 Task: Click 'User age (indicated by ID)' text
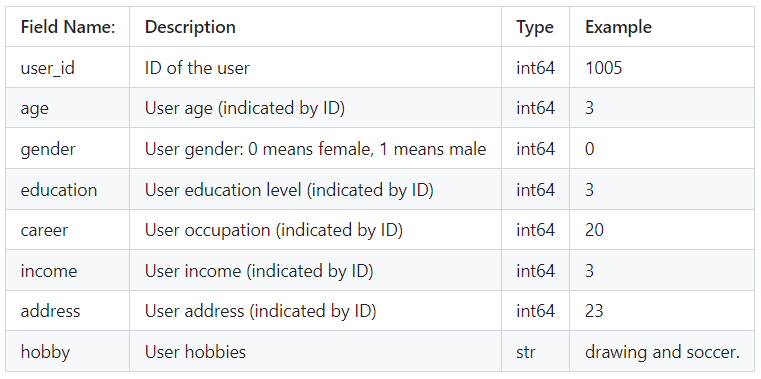(x=245, y=108)
